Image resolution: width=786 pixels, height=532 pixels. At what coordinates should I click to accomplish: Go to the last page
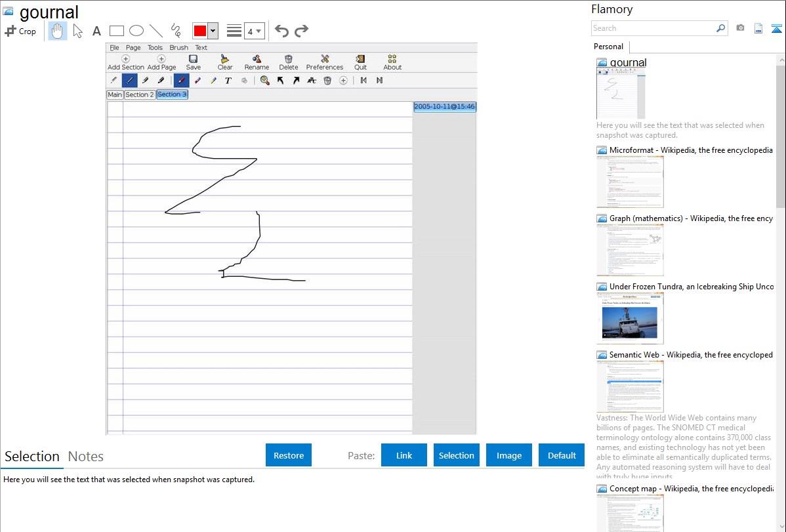pos(379,80)
